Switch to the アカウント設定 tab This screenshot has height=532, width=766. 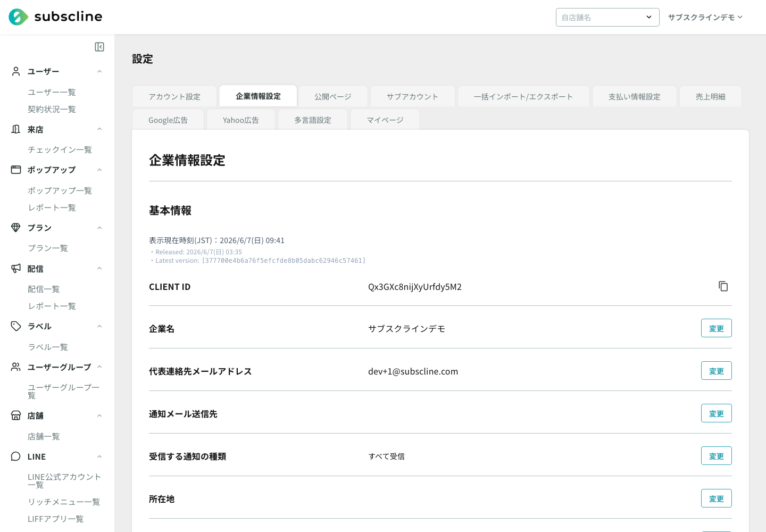point(174,96)
